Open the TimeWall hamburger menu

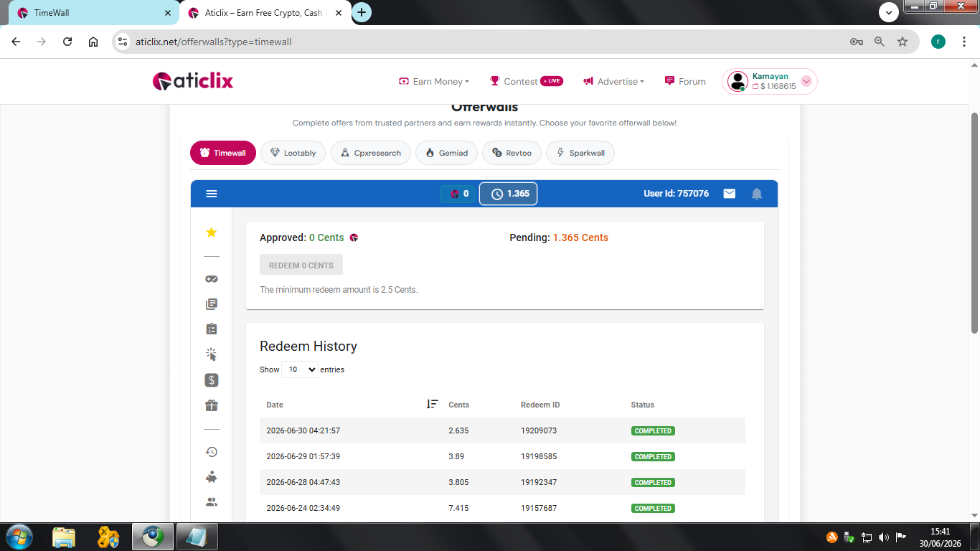212,194
